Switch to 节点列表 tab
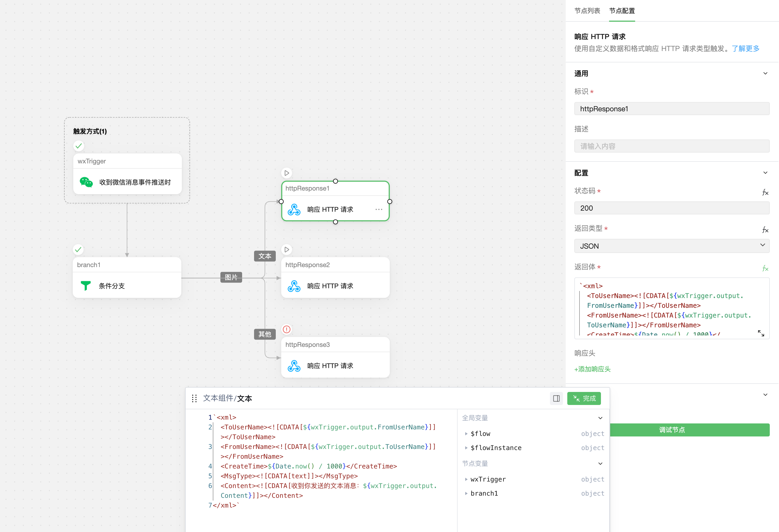 (587, 11)
